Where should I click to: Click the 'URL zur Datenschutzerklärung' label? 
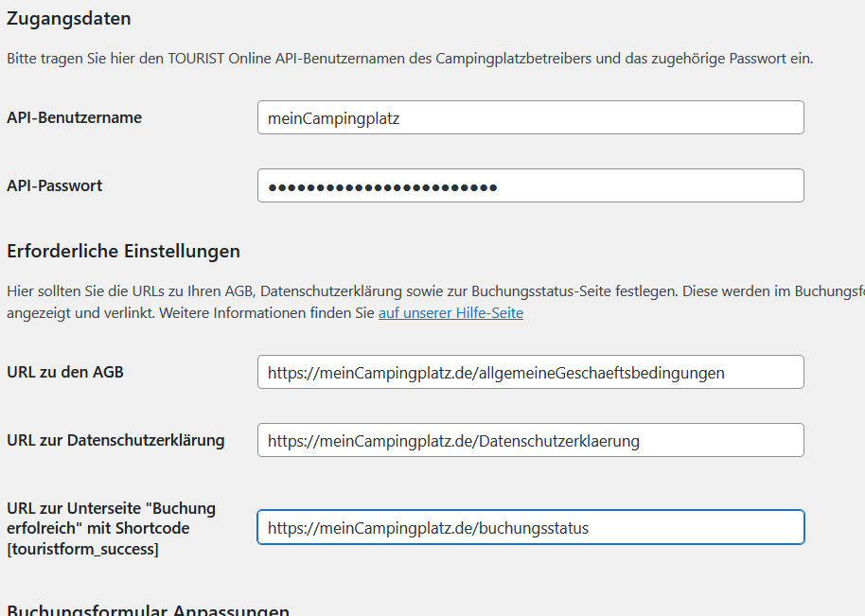pos(115,440)
